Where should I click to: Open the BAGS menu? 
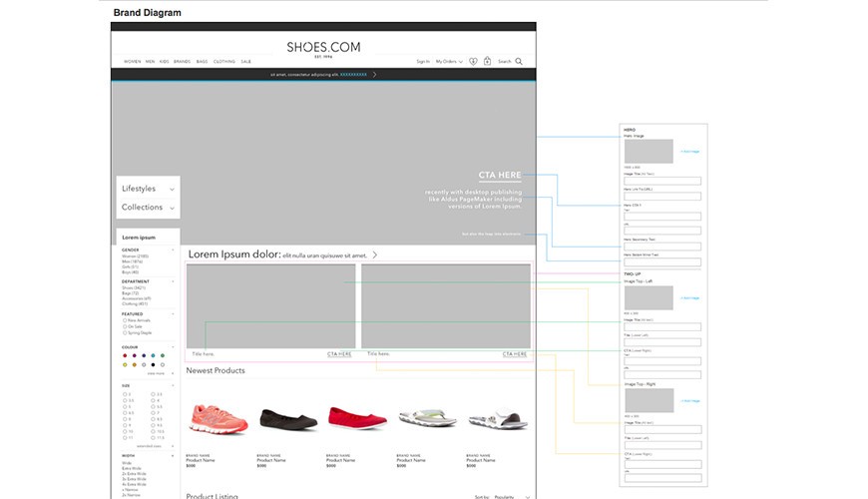click(203, 62)
